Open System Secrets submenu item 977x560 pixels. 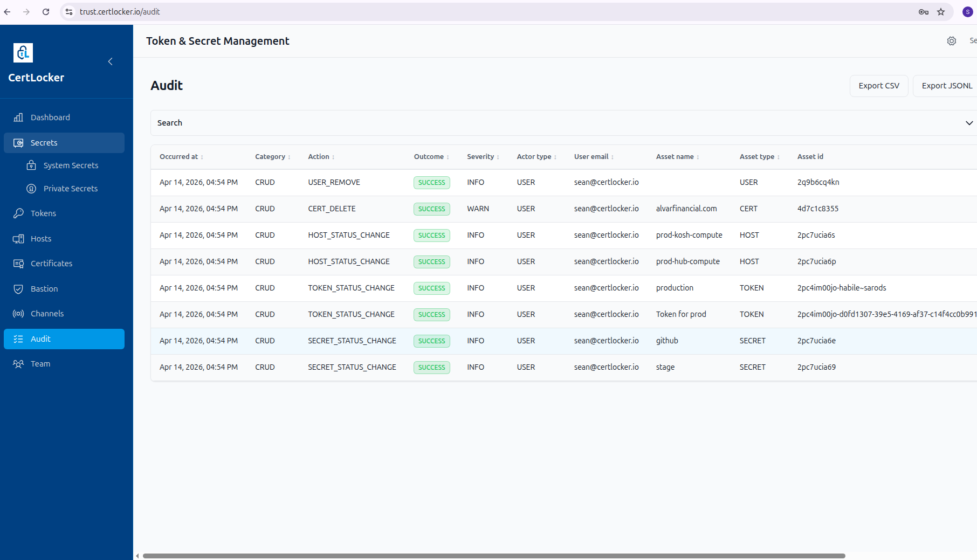pyautogui.click(x=71, y=165)
